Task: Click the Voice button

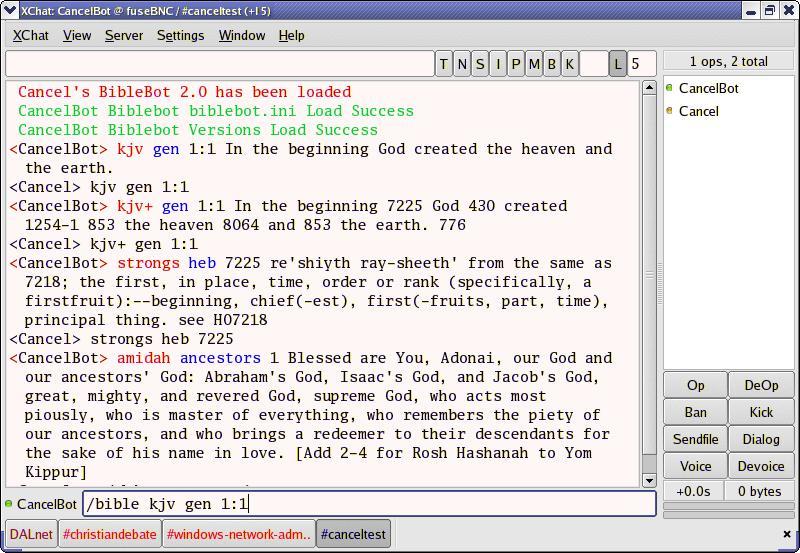Action: click(695, 466)
